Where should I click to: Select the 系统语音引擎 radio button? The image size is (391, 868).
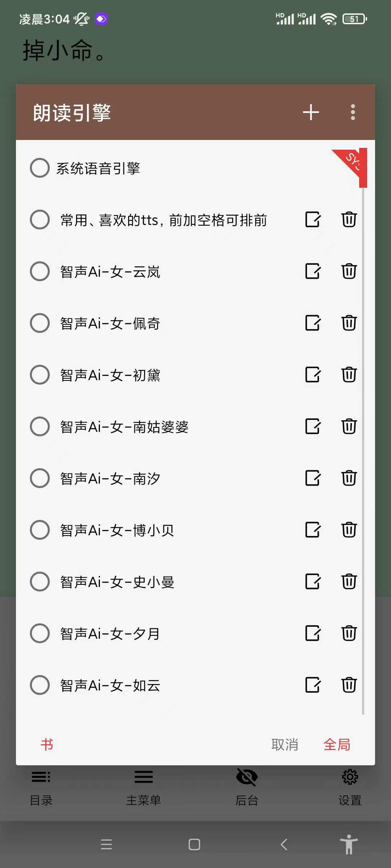click(x=40, y=168)
